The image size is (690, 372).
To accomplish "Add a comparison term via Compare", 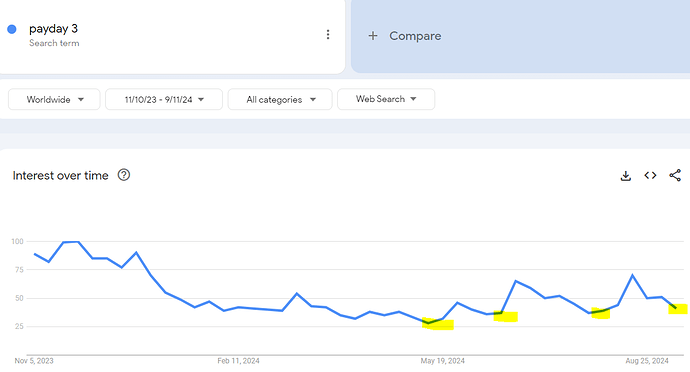I will (520, 36).
